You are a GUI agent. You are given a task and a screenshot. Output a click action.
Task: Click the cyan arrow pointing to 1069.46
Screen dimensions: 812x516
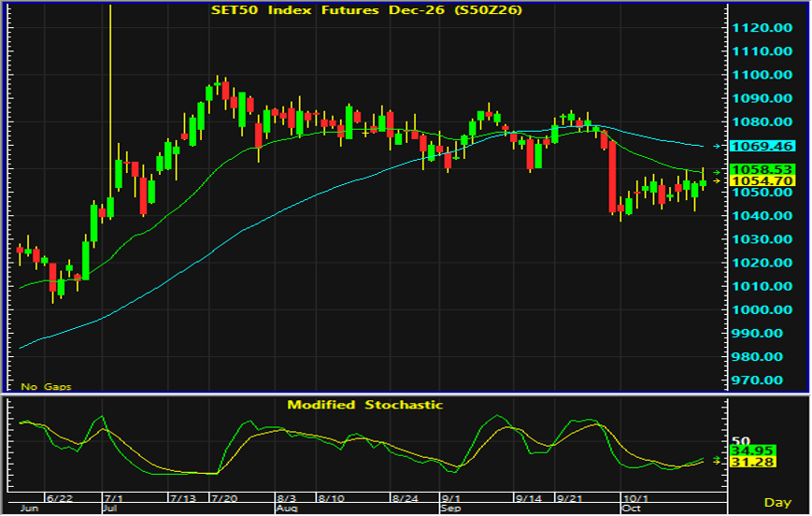coord(718,146)
